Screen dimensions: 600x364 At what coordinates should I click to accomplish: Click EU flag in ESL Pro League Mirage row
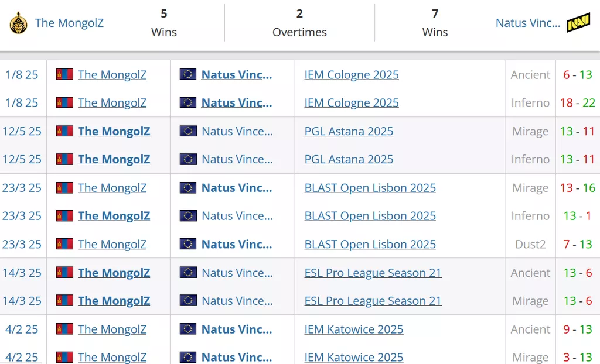tap(188, 301)
